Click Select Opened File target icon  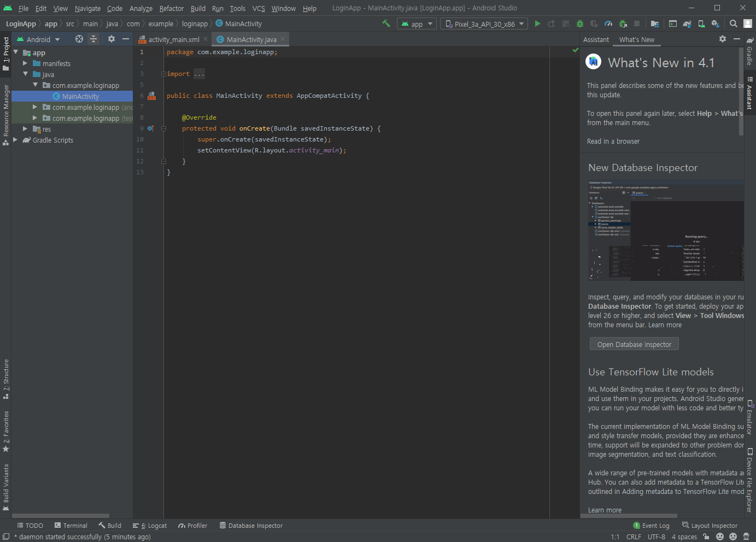point(79,39)
